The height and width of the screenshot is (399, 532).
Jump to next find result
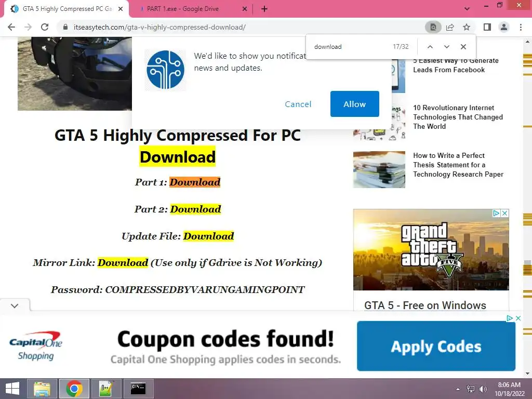446,47
